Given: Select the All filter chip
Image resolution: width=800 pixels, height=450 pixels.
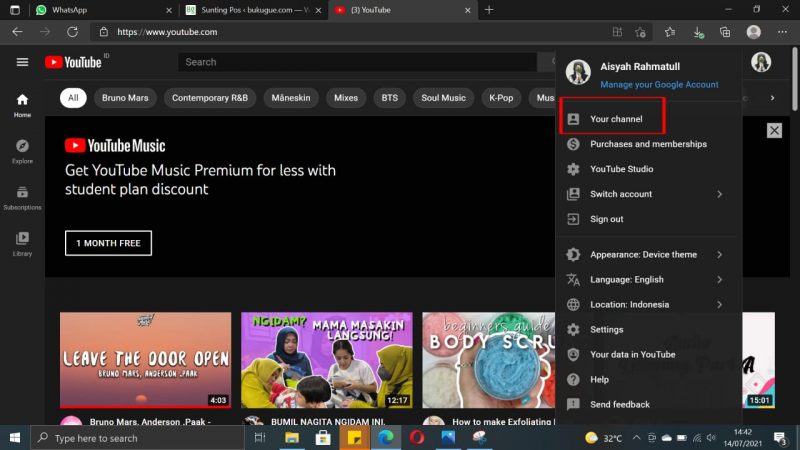Looking at the screenshot, I should (73, 97).
